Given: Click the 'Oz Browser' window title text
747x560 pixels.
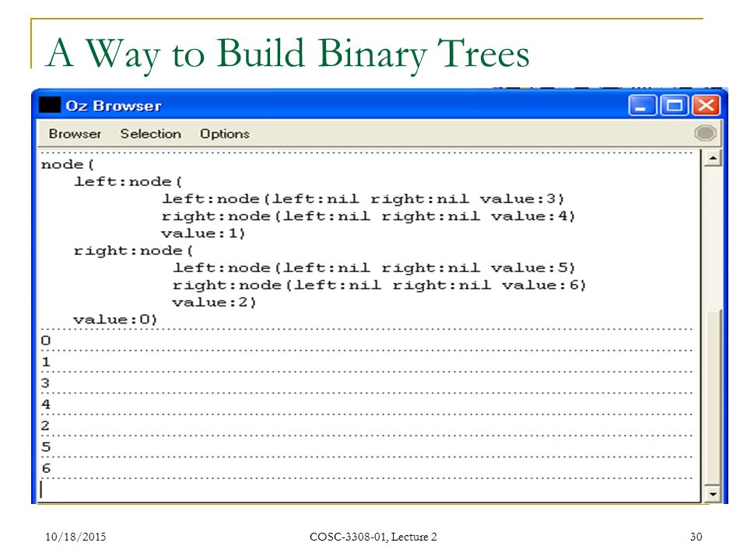Looking at the screenshot, I should click(114, 106).
